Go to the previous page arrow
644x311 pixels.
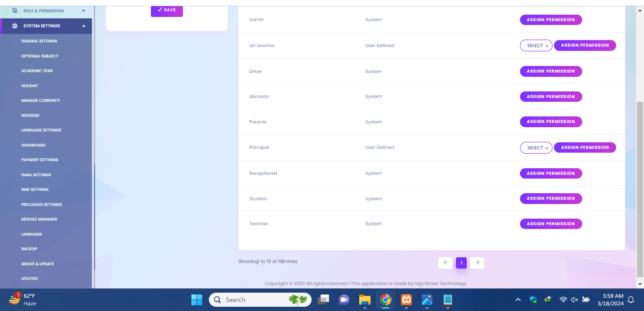click(445, 262)
